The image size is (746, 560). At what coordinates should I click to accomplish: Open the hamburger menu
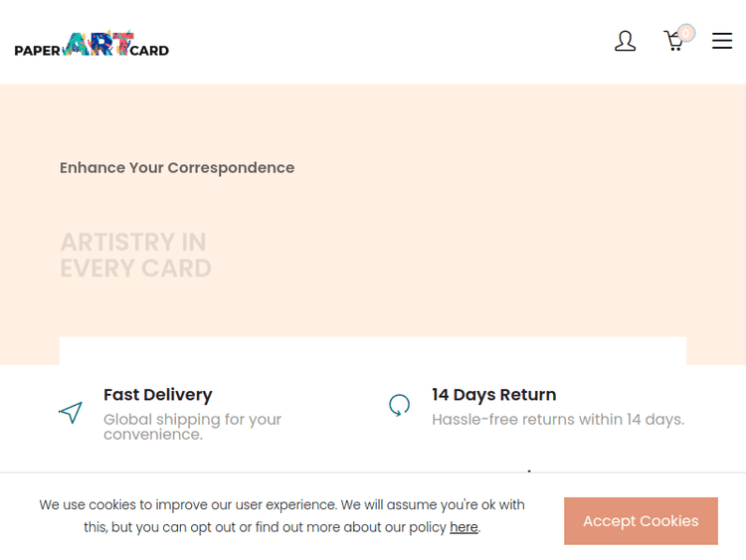click(x=722, y=42)
